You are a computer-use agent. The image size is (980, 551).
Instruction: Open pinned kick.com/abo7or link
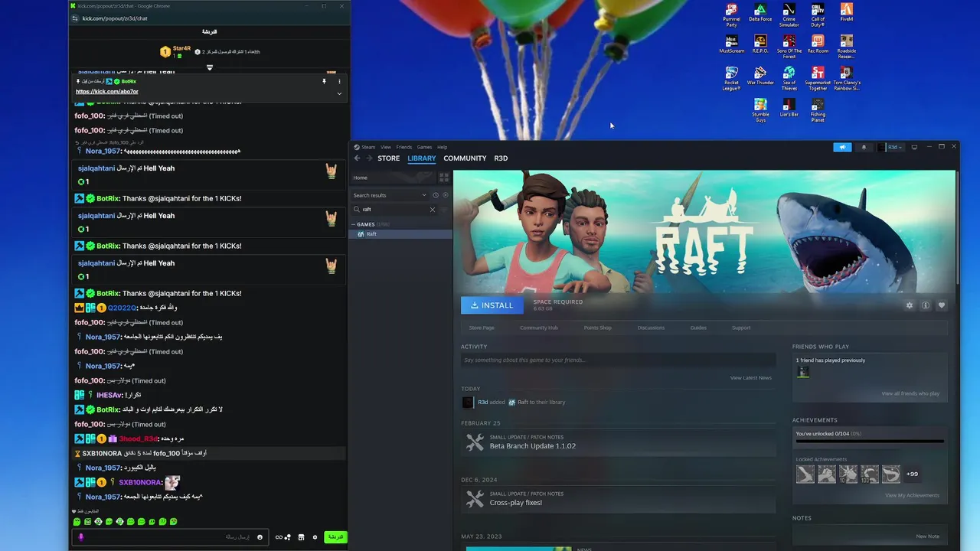(x=107, y=92)
